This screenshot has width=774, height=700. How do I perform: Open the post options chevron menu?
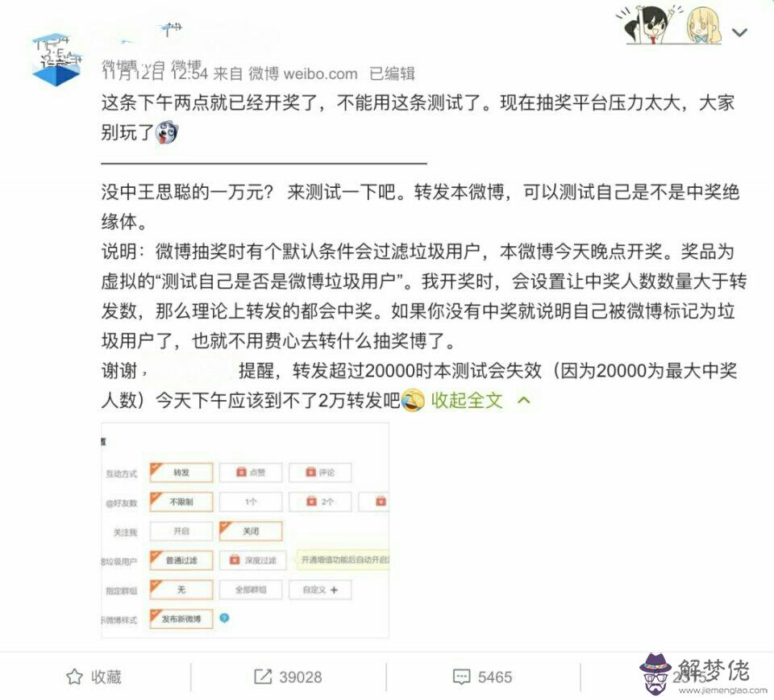(x=739, y=32)
